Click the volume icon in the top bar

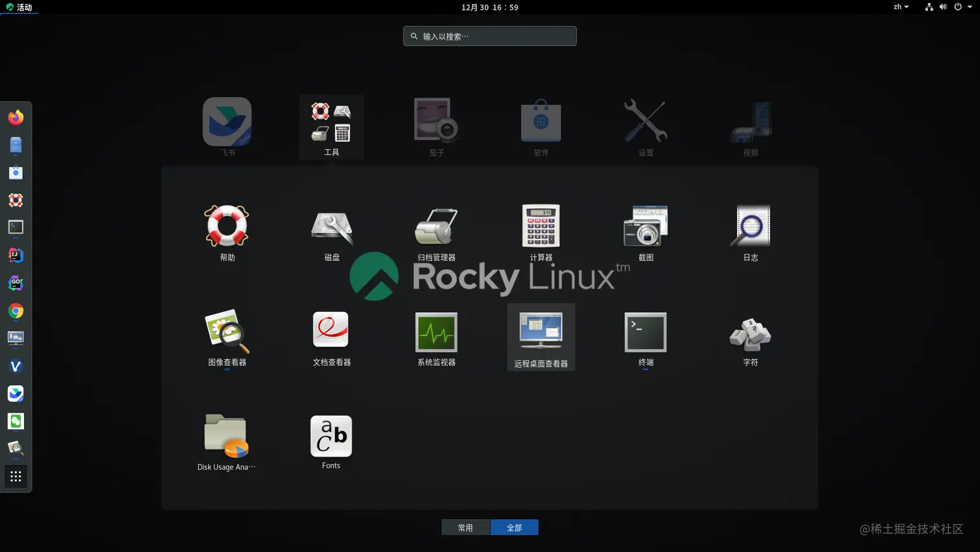[x=943, y=7]
